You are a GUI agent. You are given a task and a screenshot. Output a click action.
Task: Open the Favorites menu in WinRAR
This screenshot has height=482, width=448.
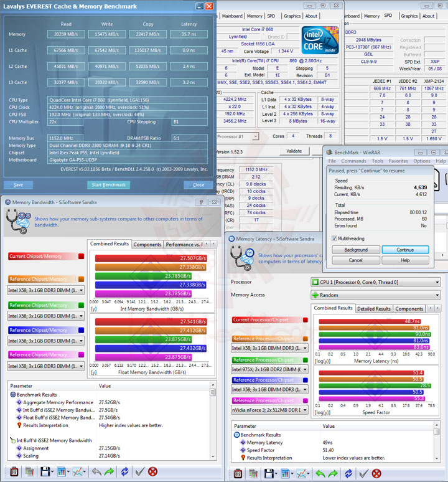[x=398, y=161]
